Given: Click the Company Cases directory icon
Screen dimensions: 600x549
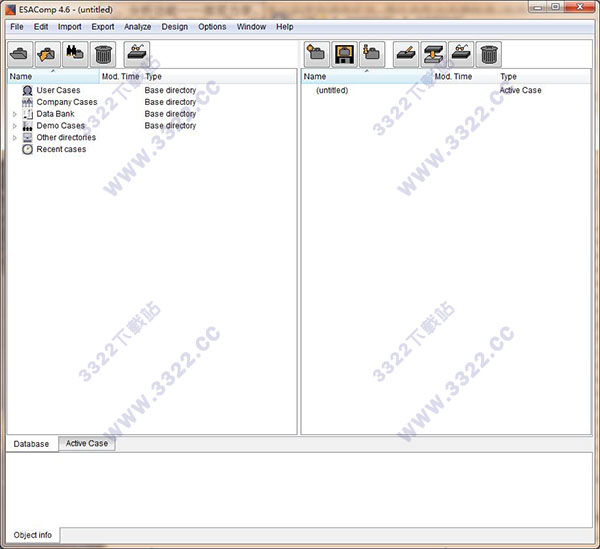Looking at the screenshot, I should [x=28, y=102].
